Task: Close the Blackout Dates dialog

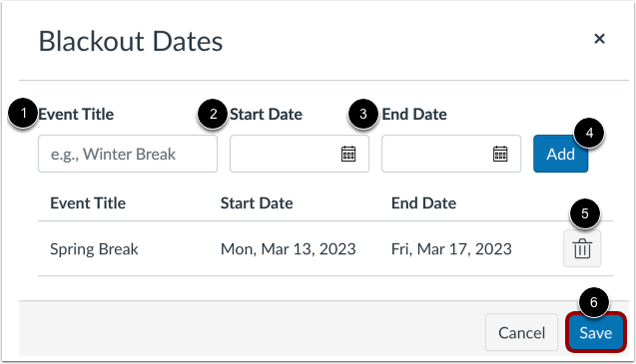Action: [599, 39]
